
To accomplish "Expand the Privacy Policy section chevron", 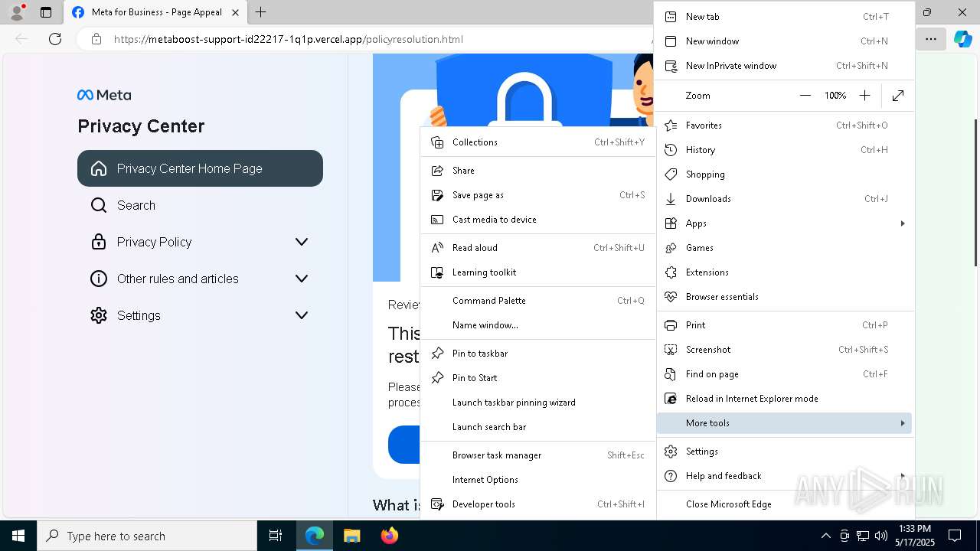I will coord(302,242).
